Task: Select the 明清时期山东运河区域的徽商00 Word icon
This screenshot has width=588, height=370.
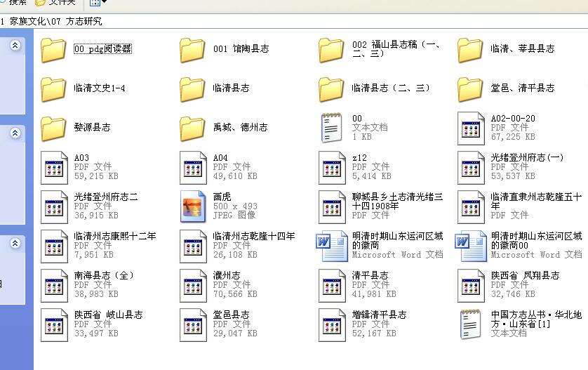Action: (471, 246)
